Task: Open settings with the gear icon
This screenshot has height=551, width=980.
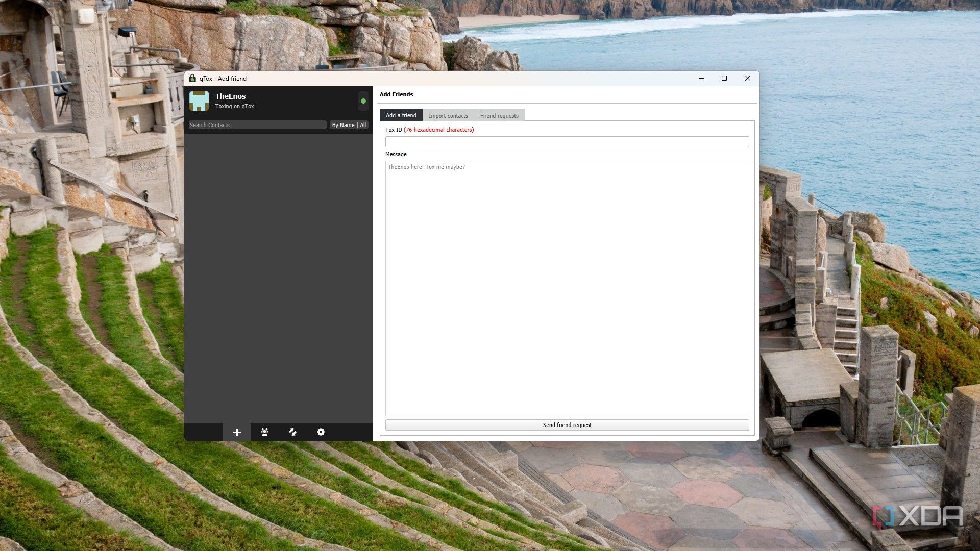Action: [x=321, y=432]
